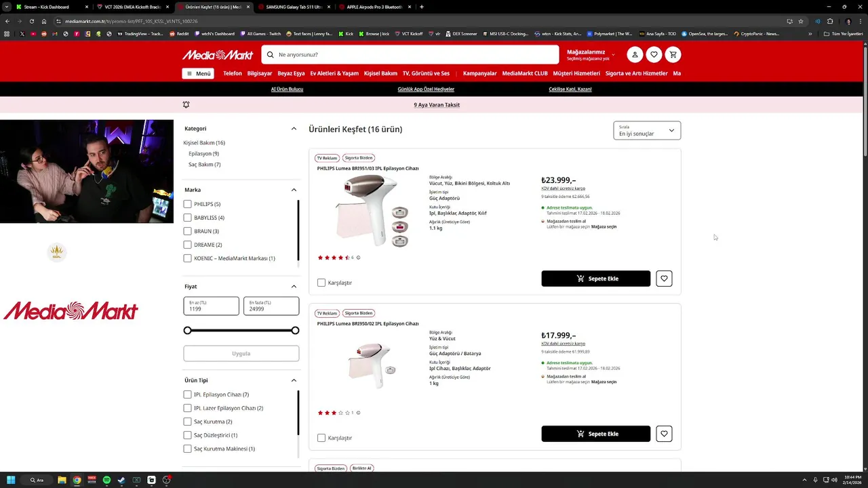Screen dimensions: 868x488
Task: Reload the page in browser
Action: (x=32, y=21)
